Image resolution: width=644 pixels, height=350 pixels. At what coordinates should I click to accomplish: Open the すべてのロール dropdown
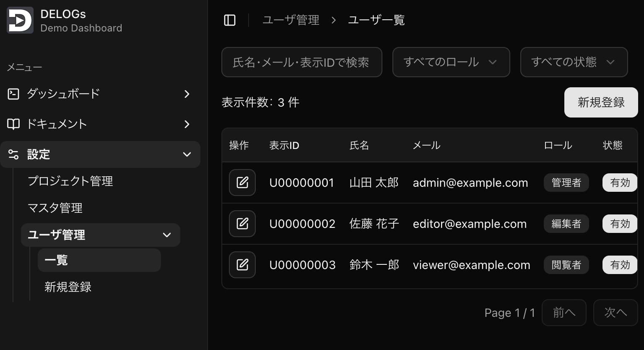click(451, 62)
